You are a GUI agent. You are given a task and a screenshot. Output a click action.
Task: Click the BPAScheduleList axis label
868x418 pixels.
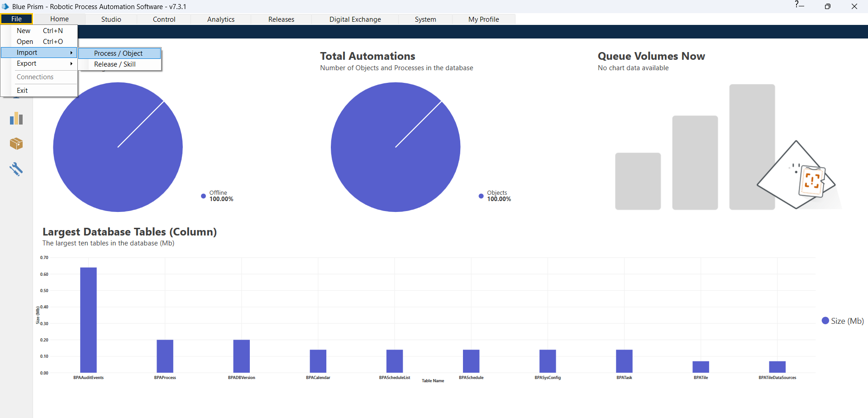(x=395, y=378)
